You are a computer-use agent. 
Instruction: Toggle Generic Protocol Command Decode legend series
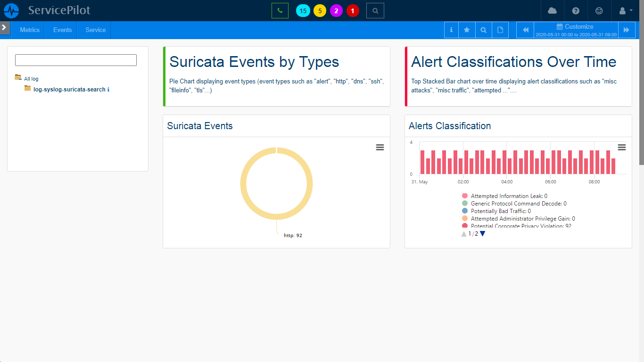point(518,204)
